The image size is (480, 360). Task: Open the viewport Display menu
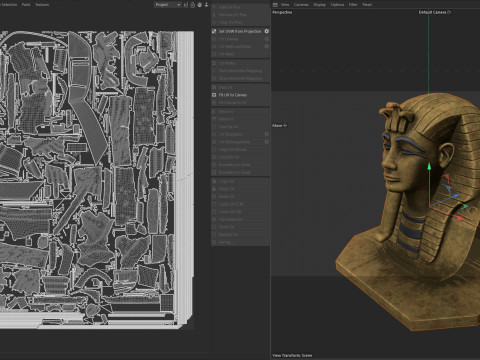click(319, 5)
